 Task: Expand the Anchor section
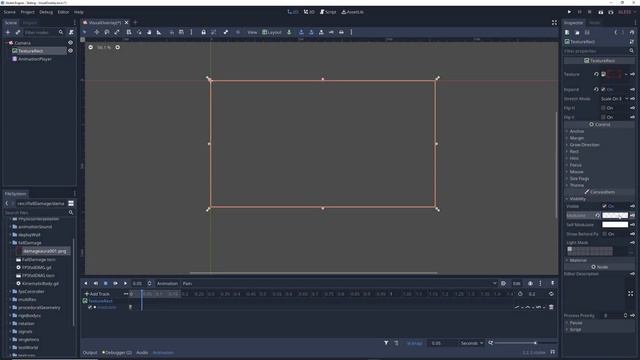577,131
